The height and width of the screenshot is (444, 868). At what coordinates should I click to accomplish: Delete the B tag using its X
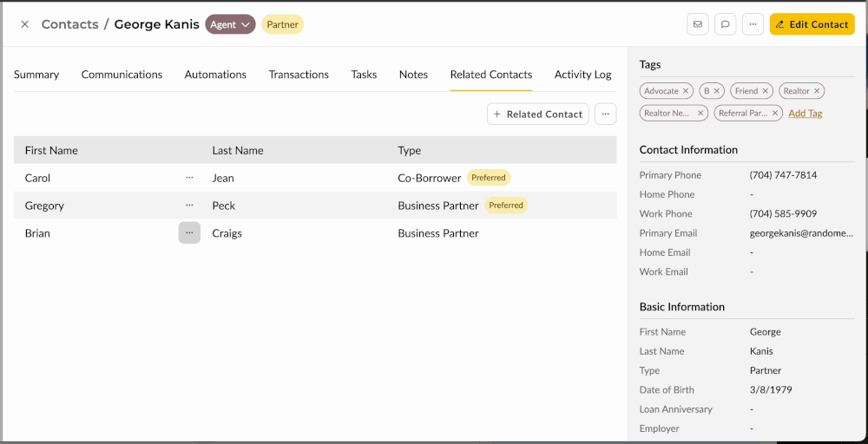(x=717, y=91)
